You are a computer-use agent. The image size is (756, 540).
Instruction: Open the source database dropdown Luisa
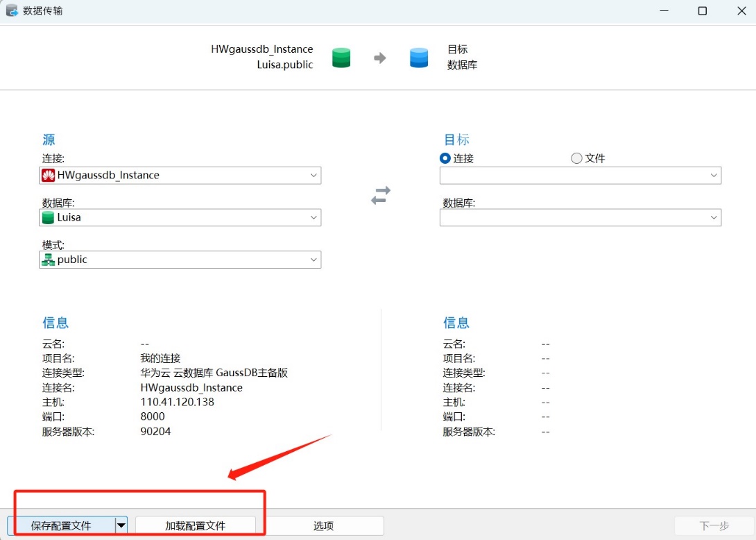click(x=180, y=218)
